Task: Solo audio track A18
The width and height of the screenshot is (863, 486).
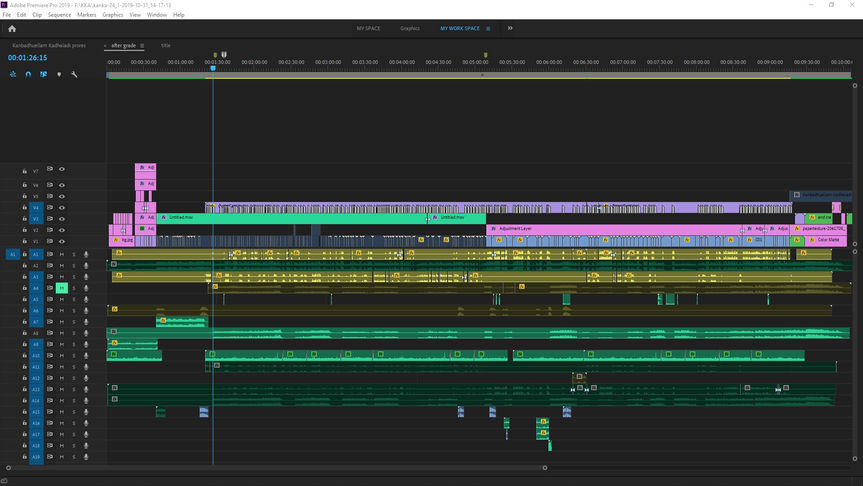Action: coord(74,445)
